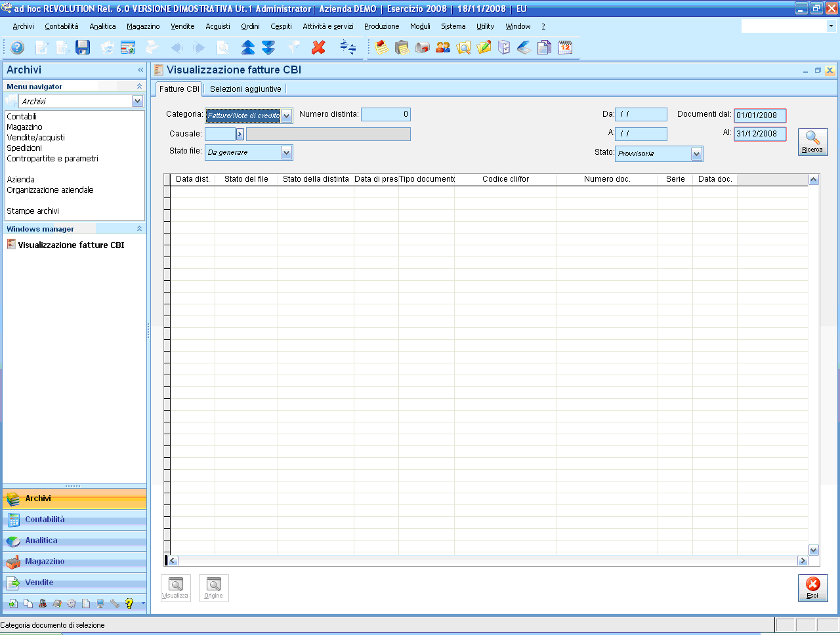840x635 pixels.
Task: Click the Esci exit button
Action: pos(812,588)
